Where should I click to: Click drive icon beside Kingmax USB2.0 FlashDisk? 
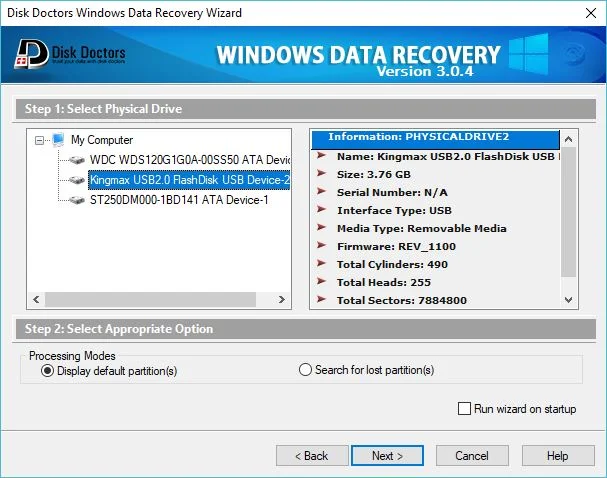click(x=77, y=180)
